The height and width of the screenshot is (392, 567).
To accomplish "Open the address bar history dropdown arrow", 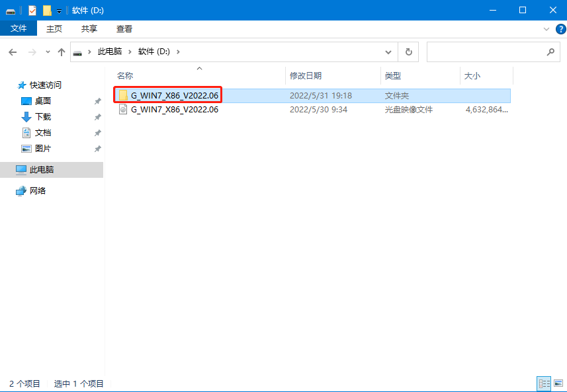I will [388, 52].
